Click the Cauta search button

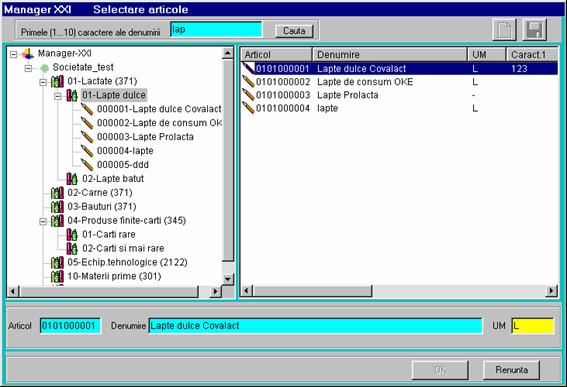pyautogui.click(x=294, y=31)
